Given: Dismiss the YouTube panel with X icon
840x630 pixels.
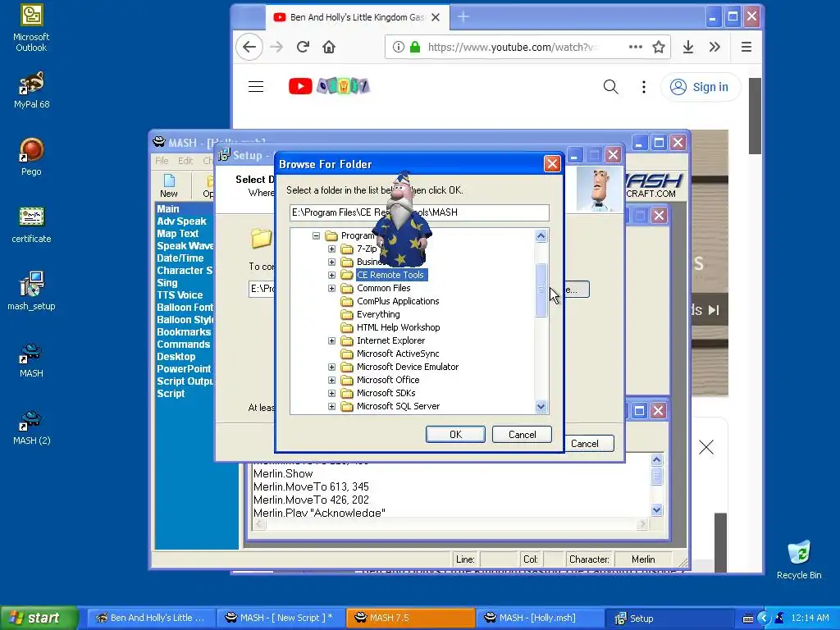Looking at the screenshot, I should click(706, 447).
